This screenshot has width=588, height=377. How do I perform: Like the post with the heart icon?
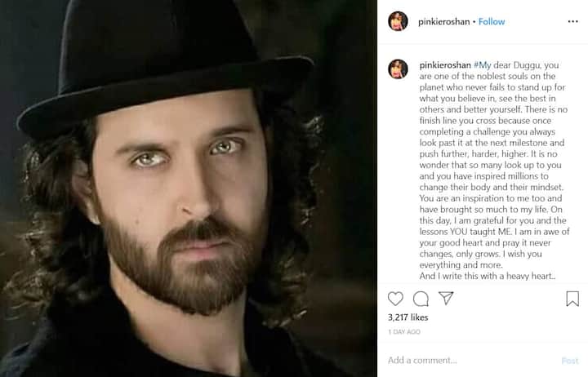395,299
